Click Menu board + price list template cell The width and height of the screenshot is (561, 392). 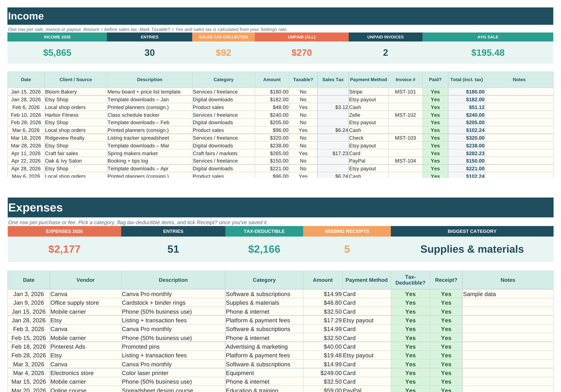click(150, 92)
